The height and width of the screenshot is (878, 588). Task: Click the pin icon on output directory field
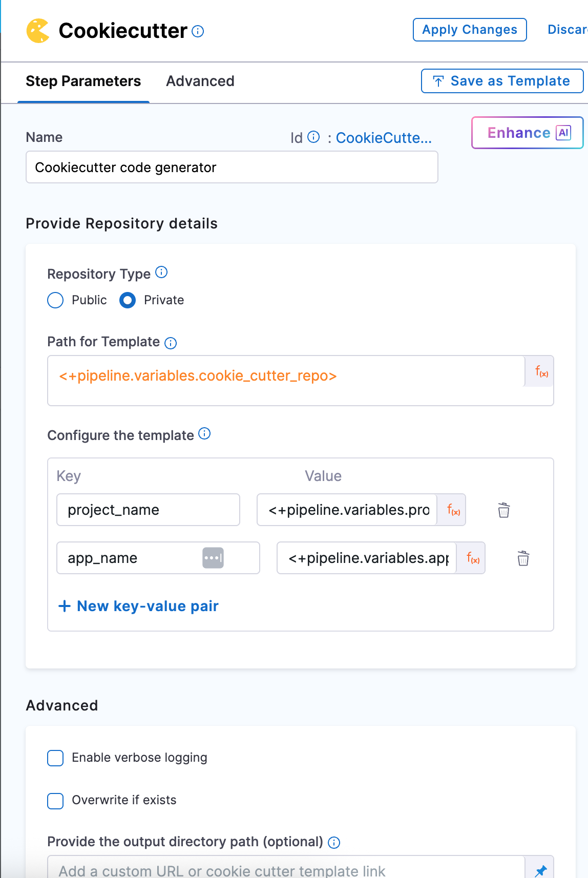540,870
